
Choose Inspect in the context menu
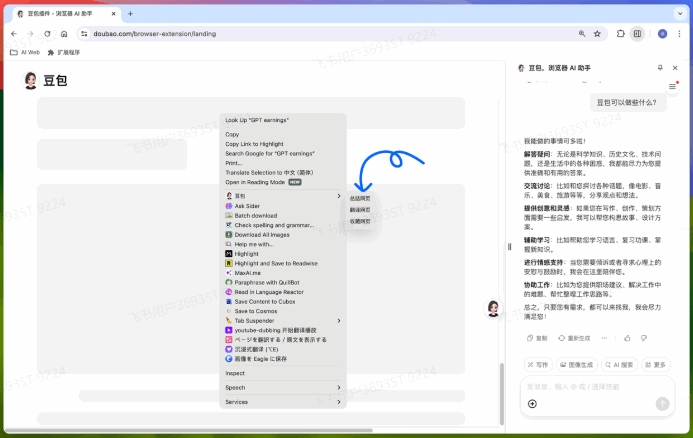click(x=283, y=373)
